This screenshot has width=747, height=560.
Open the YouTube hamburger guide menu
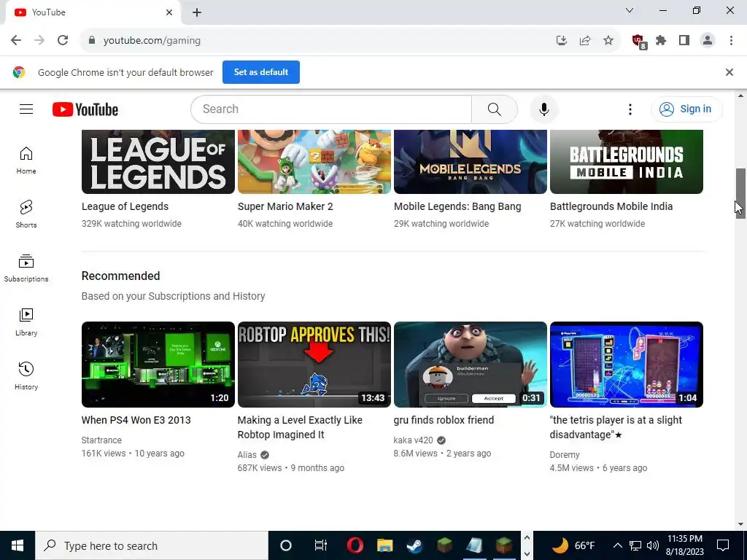coord(26,109)
